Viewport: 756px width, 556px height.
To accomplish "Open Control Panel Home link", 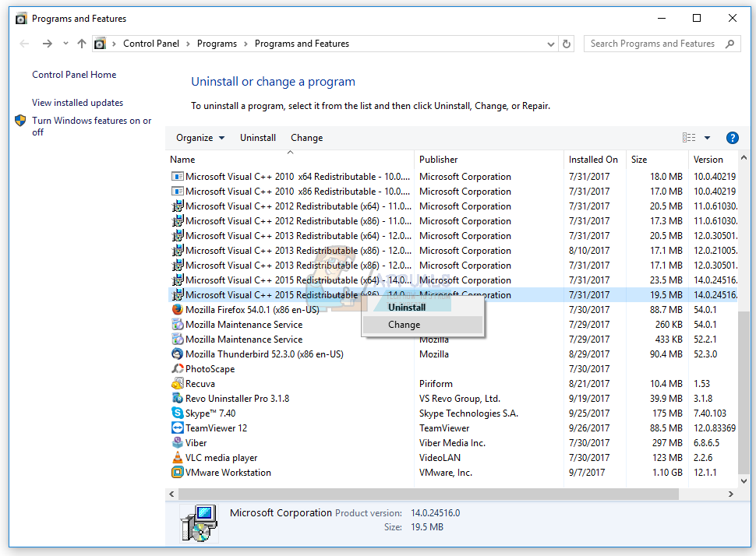I will tap(74, 75).
